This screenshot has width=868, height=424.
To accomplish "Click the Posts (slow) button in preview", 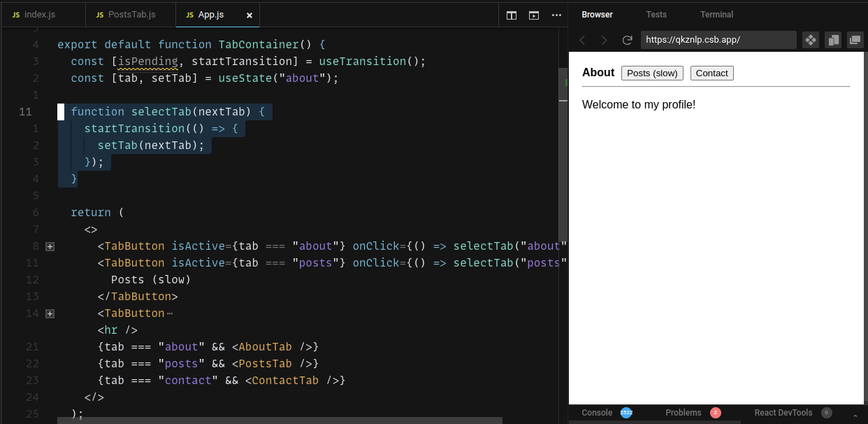I will point(652,73).
